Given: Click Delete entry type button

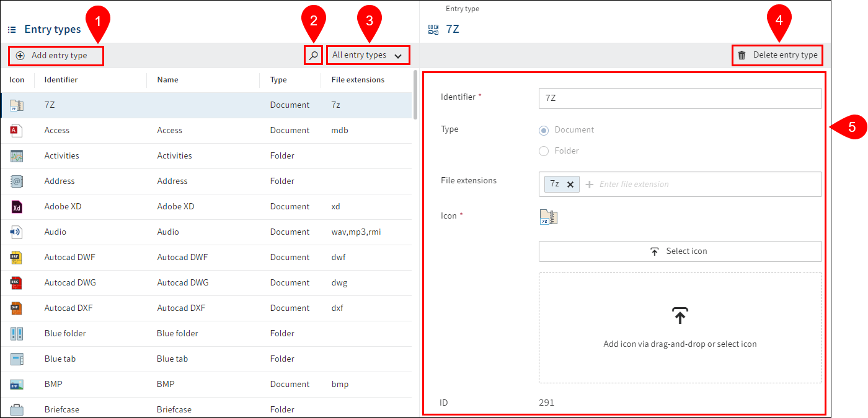Looking at the screenshot, I should (777, 55).
